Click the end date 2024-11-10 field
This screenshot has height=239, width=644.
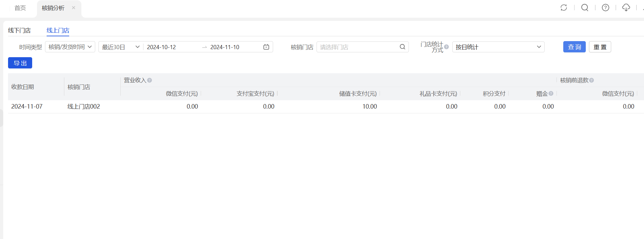coord(225,47)
